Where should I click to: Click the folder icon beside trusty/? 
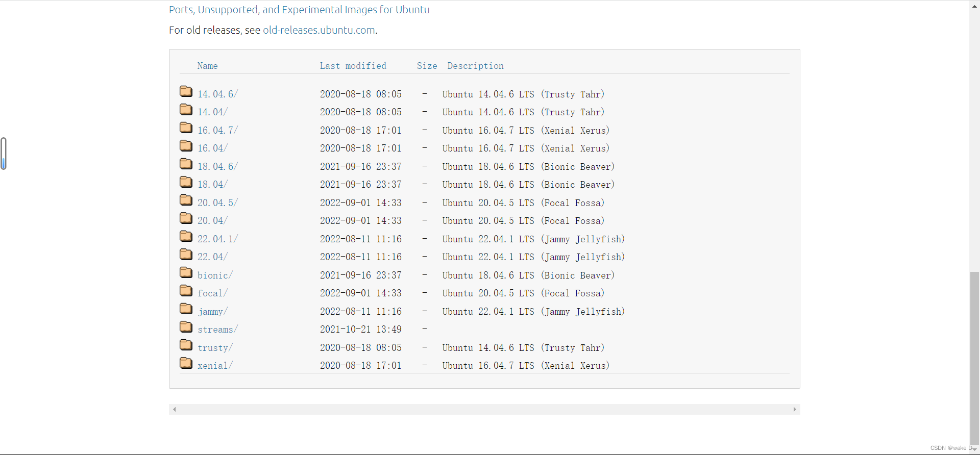point(186,345)
